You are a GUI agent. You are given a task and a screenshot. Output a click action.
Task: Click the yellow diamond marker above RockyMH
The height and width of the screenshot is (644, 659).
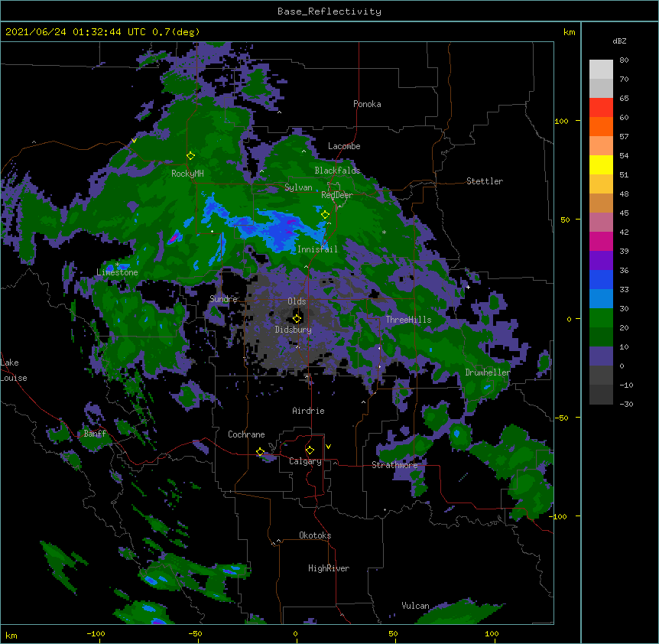click(x=190, y=156)
